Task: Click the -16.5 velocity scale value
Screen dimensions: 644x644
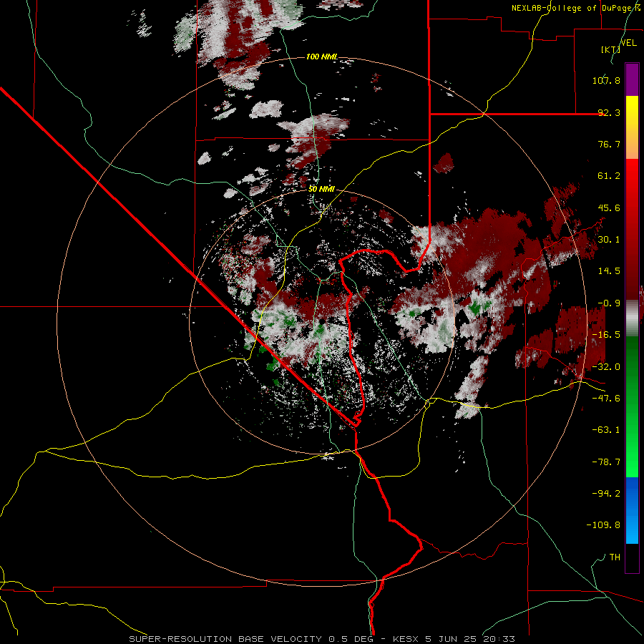Action: (606, 335)
